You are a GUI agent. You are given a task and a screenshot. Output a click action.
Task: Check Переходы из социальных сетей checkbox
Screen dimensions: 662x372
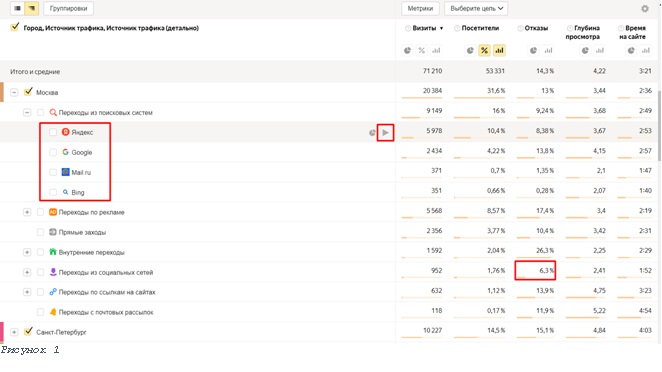pos(40,272)
